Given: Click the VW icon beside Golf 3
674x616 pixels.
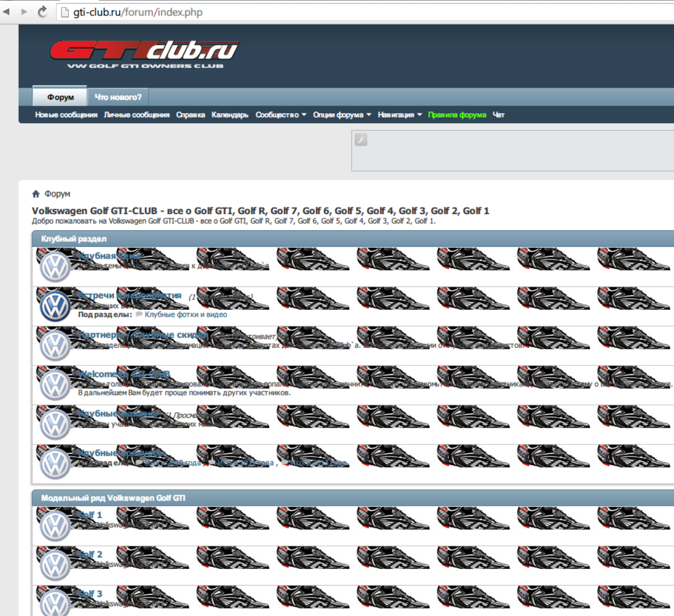Looking at the screenshot, I should point(55,603).
